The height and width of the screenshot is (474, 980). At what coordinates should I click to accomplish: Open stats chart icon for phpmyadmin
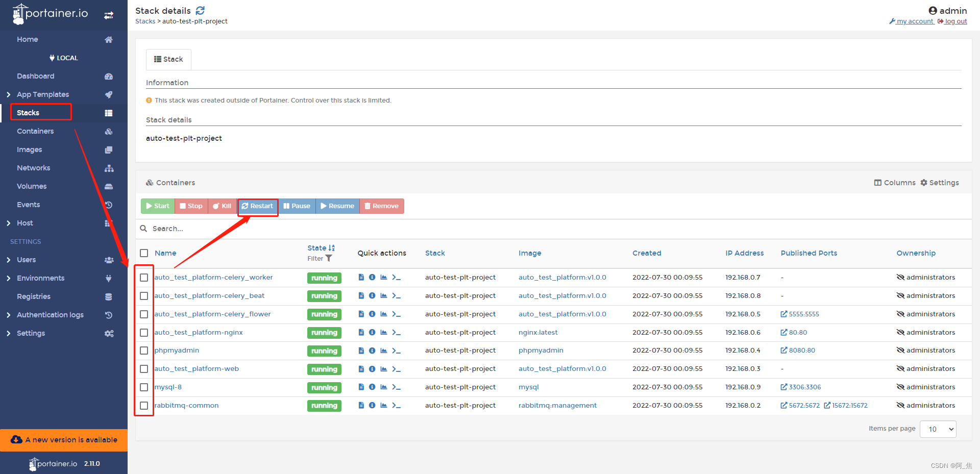tap(384, 350)
